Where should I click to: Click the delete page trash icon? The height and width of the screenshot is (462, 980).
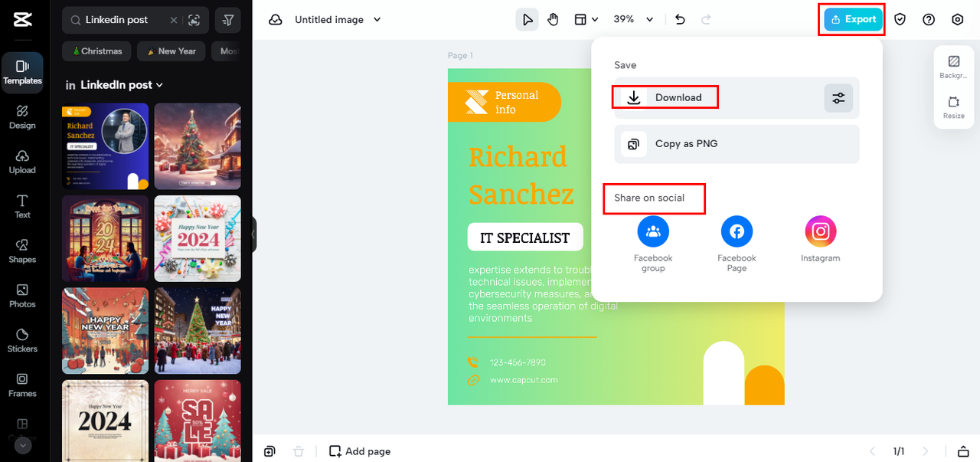point(299,451)
